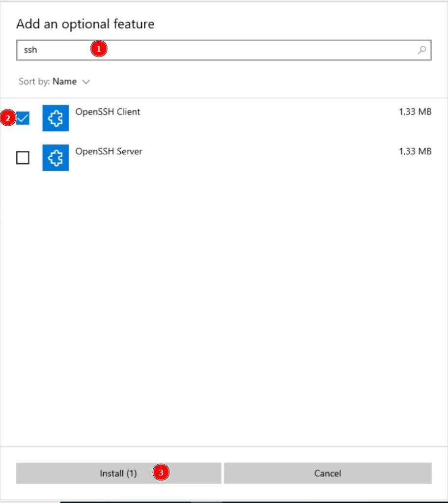Screen dimensions: 448x503
Task: Select the OpenSSH Server feature name
Action: coord(109,151)
